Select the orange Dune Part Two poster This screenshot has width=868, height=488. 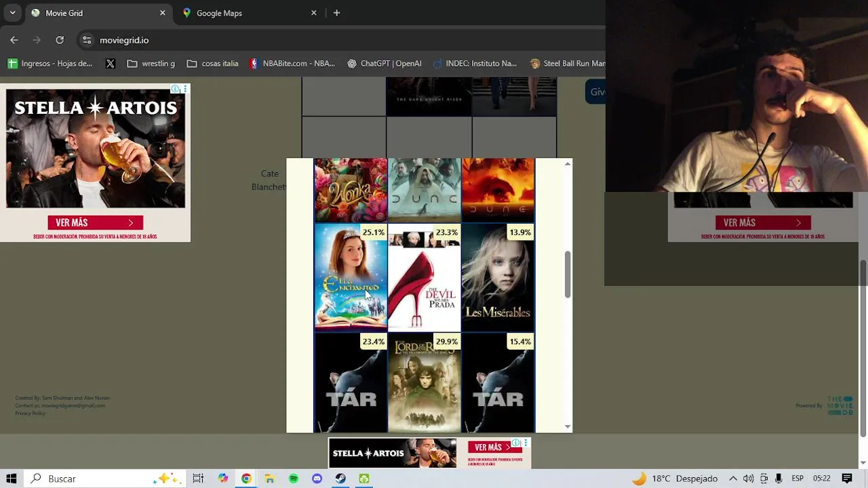[x=498, y=190]
